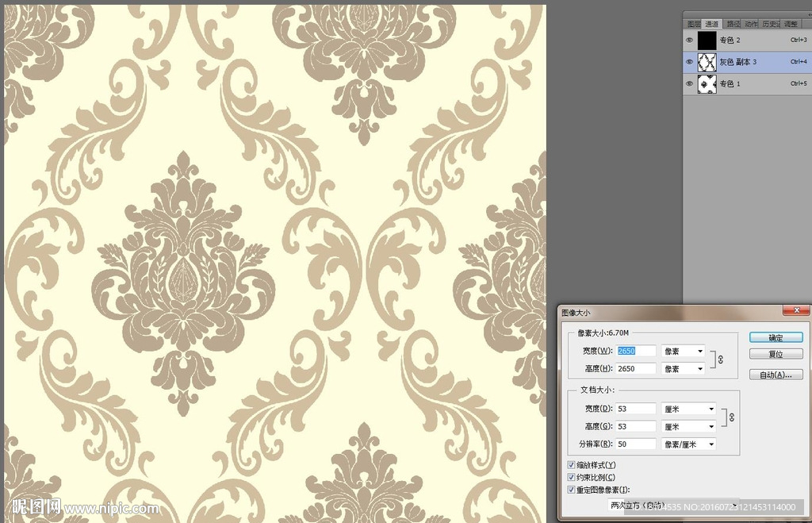Image resolution: width=812 pixels, height=523 pixels.
Task: Click the document size chain link icon
Action: 731,417
